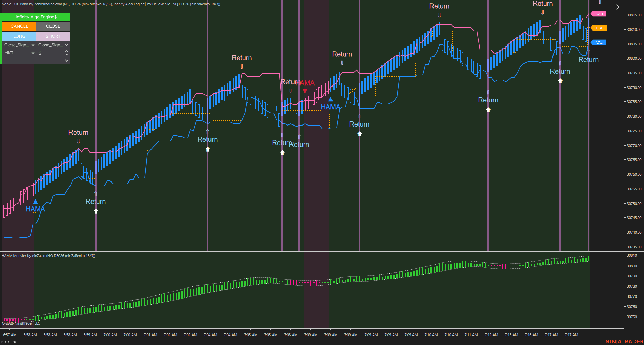Viewport: 644px width, 345px height.
Task: Click the 30770.00 price axis label
Action: click(x=634, y=146)
